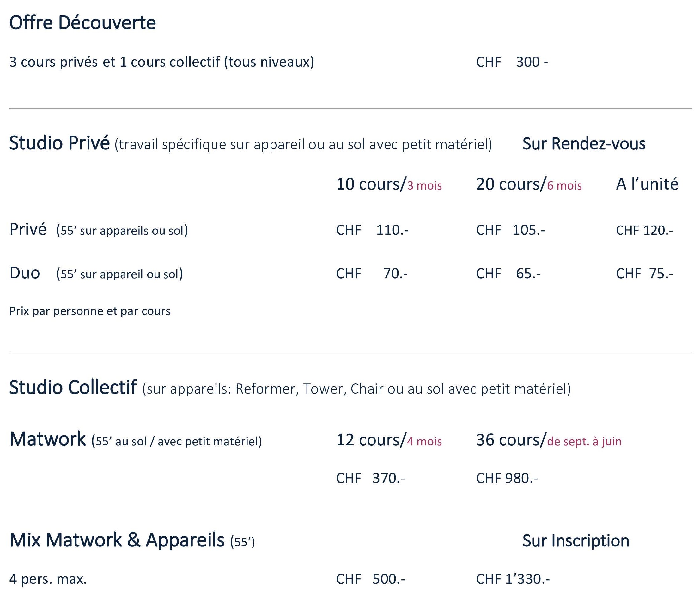Click the CHF 300 discovery offer price
This screenshot has height=597, width=700.
512,62
